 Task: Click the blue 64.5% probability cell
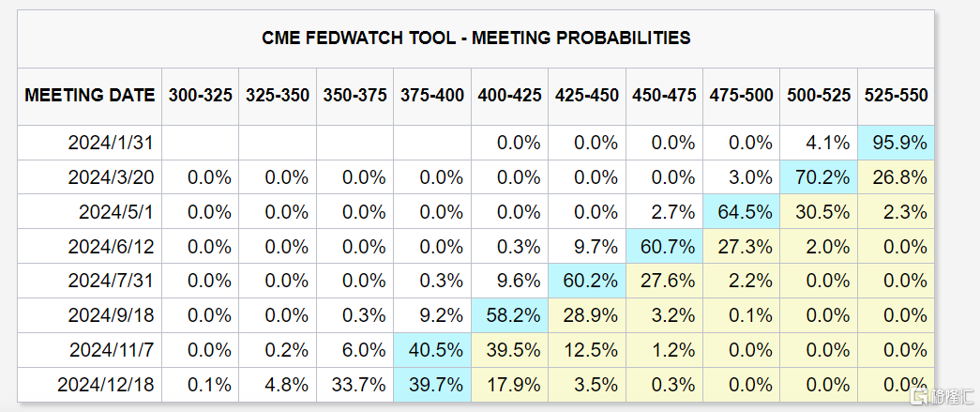click(x=741, y=212)
